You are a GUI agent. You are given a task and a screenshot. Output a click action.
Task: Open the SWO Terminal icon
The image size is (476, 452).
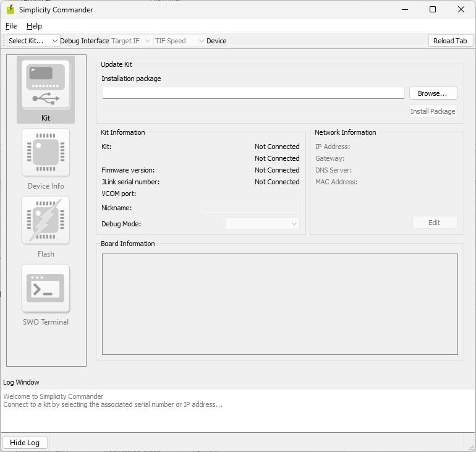[x=46, y=288]
